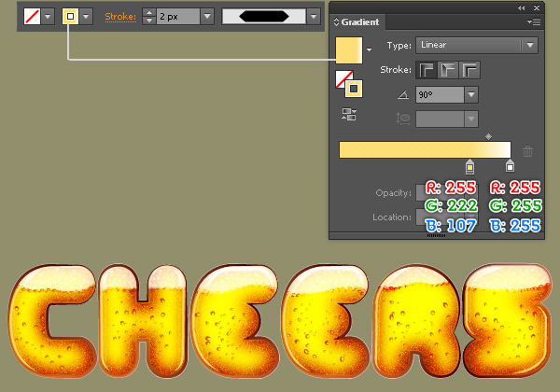Image resolution: width=560 pixels, height=392 pixels.
Task: Click the gradient slider bar
Action: (x=425, y=150)
